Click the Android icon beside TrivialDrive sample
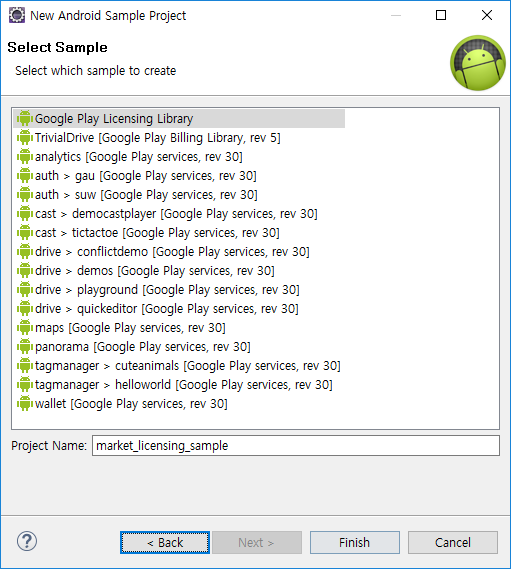511x569 pixels. 25,138
